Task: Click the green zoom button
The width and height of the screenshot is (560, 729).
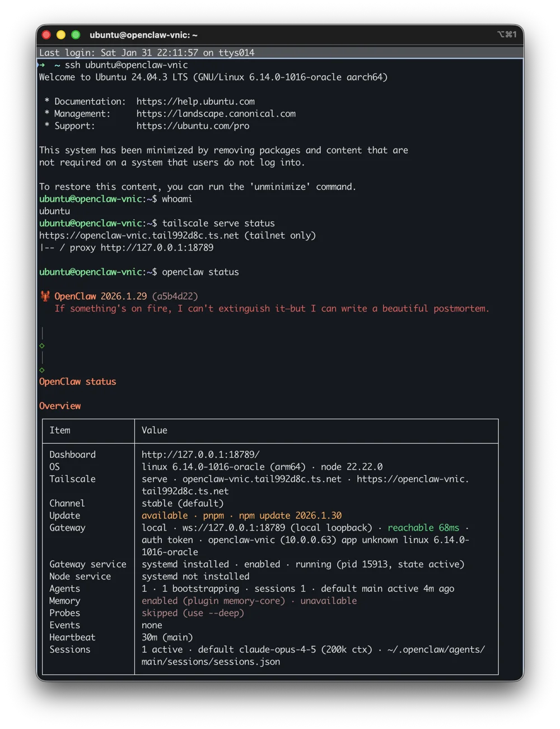Action: (75, 35)
